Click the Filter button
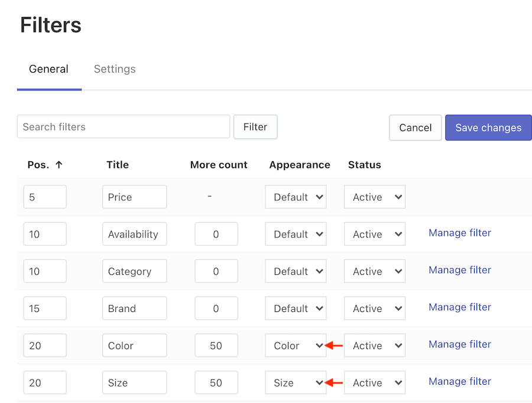 [255, 126]
